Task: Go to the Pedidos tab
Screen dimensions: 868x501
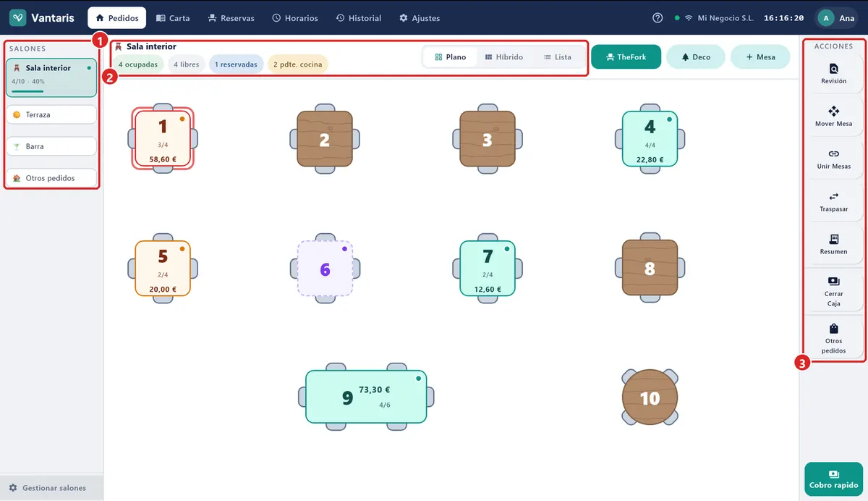Action: (x=117, y=18)
